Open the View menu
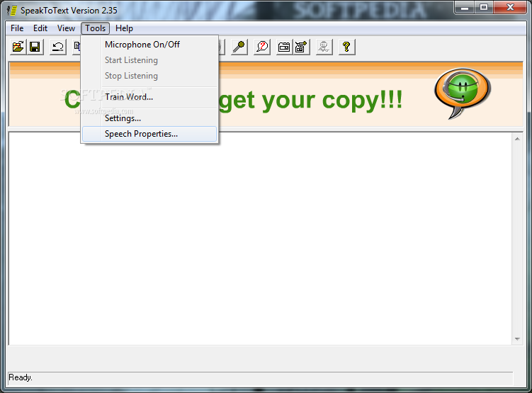This screenshot has height=393, width=532. (66, 28)
